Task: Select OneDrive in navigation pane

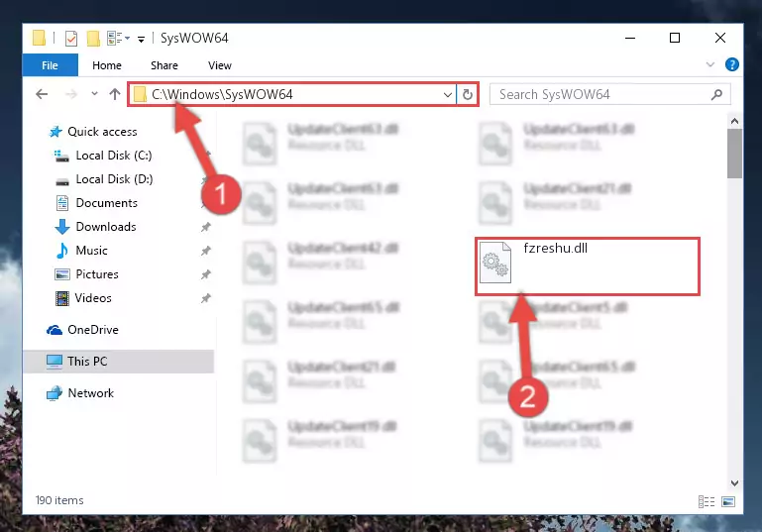Action: tap(93, 330)
